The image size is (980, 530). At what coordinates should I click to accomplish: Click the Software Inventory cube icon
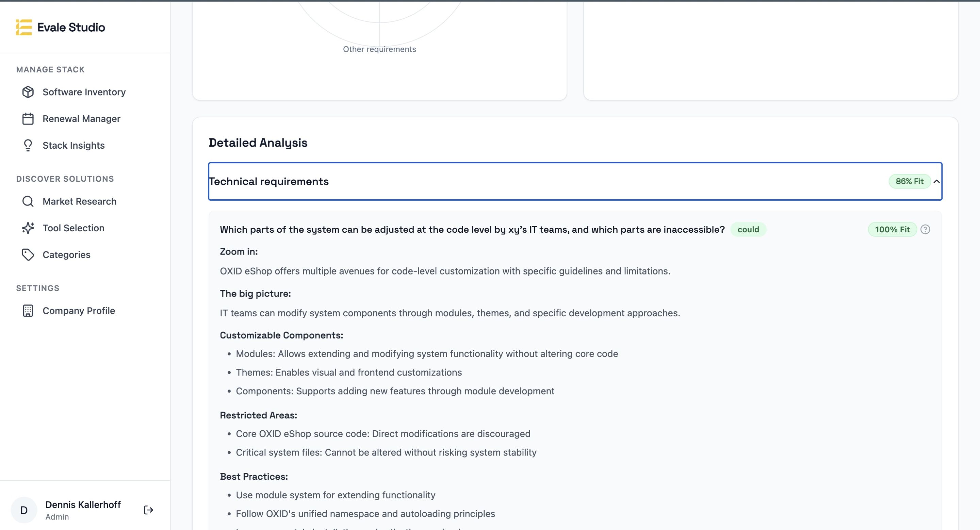tap(28, 92)
